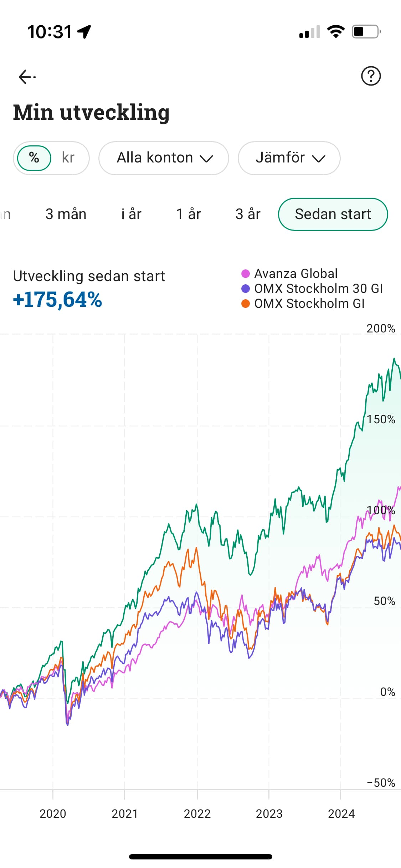401x868 pixels.
Task: Tap the location arrow icon
Action: pyautogui.click(x=84, y=32)
